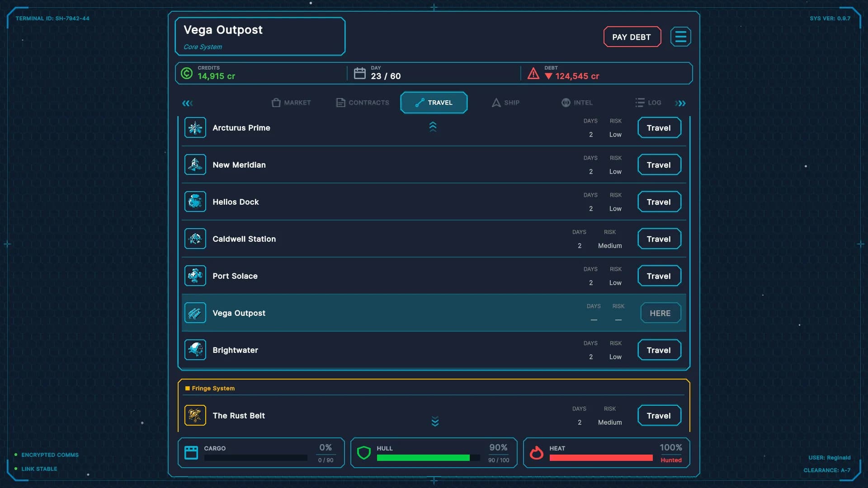
Task: Click The Rust Belt station icon
Action: point(195,416)
